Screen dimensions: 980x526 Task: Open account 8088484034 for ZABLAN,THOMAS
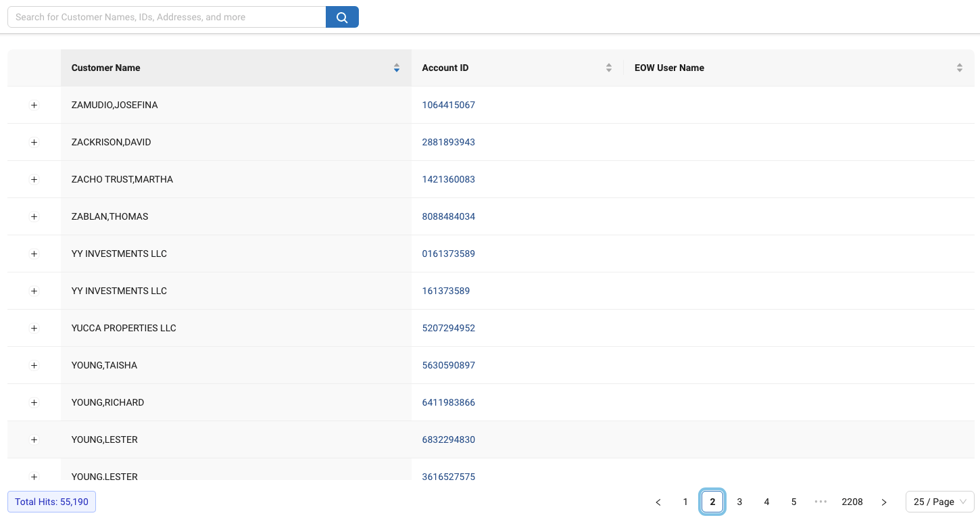pos(448,216)
